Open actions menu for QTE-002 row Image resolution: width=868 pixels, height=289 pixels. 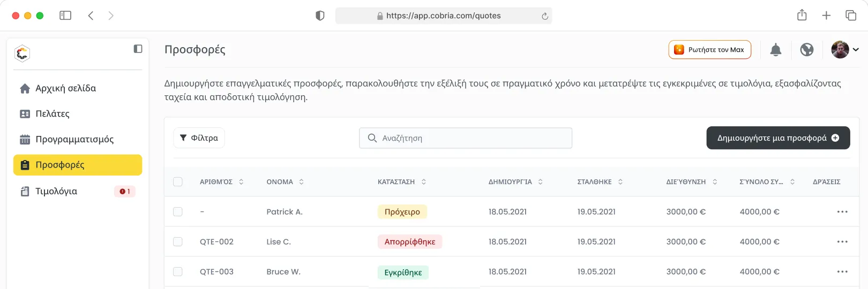(842, 242)
